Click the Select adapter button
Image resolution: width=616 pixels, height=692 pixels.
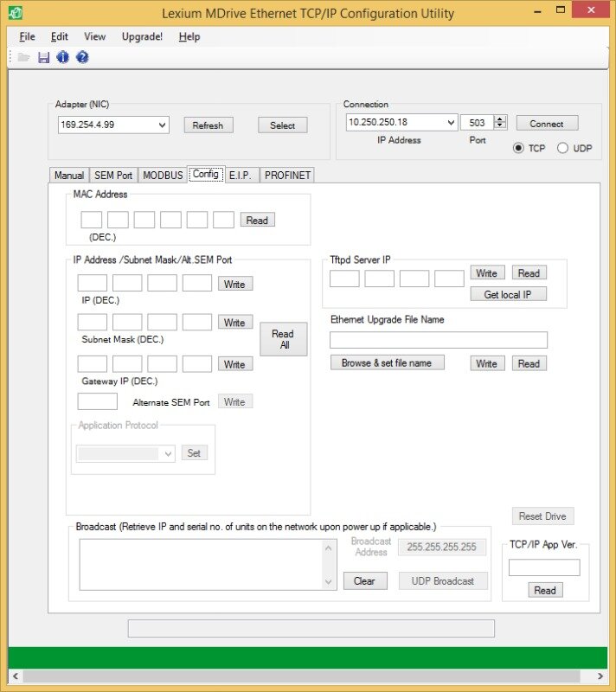tap(282, 125)
